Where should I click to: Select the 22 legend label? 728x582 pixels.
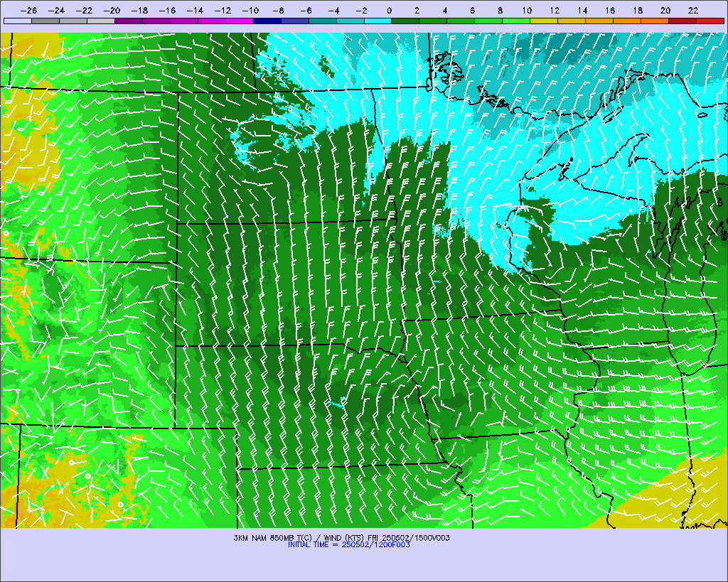tap(693, 10)
